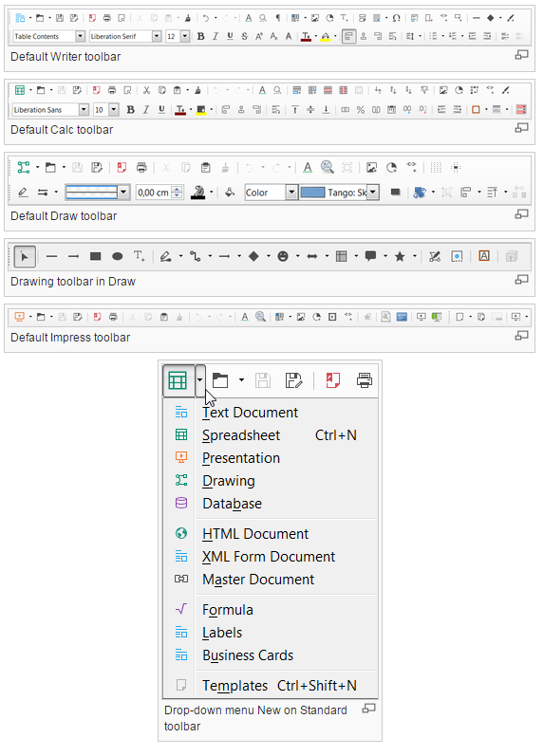544x756 pixels.
Task: Open the Liberation Sans font name dropdown
Action: coord(84,110)
